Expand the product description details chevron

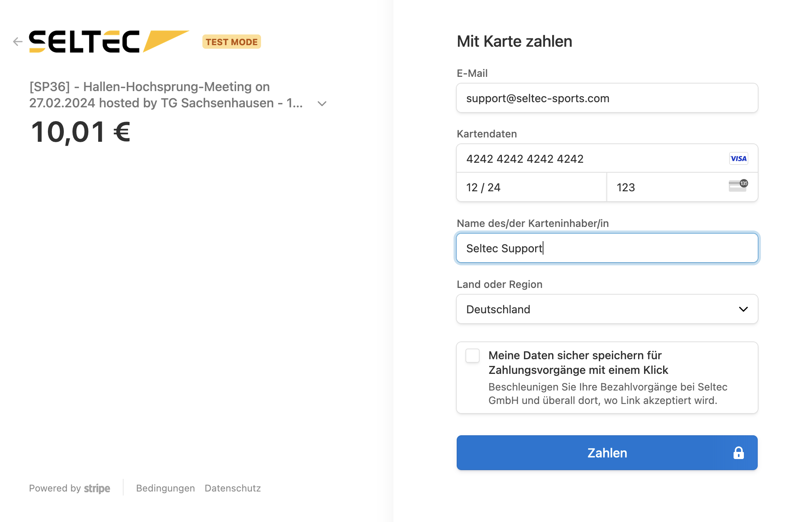pyautogui.click(x=322, y=104)
